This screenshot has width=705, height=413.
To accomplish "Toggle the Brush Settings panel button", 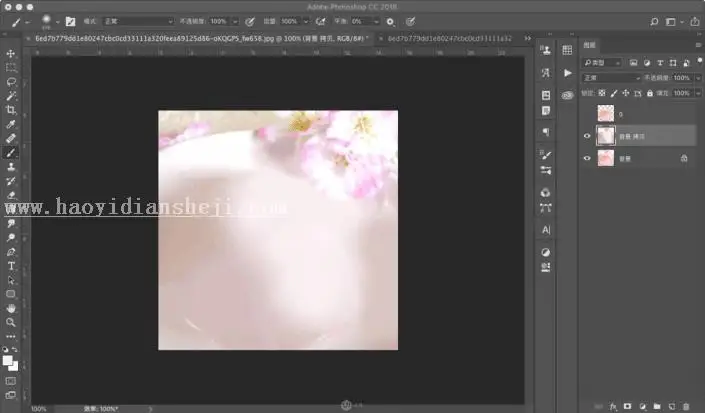I will [71, 21].
